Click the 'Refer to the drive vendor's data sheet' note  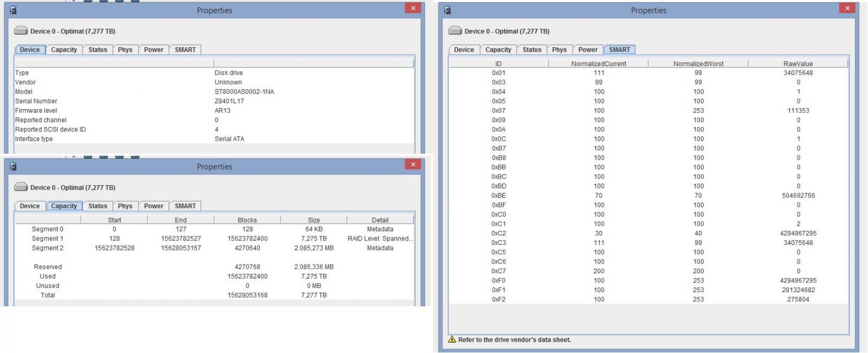[514, 340]
